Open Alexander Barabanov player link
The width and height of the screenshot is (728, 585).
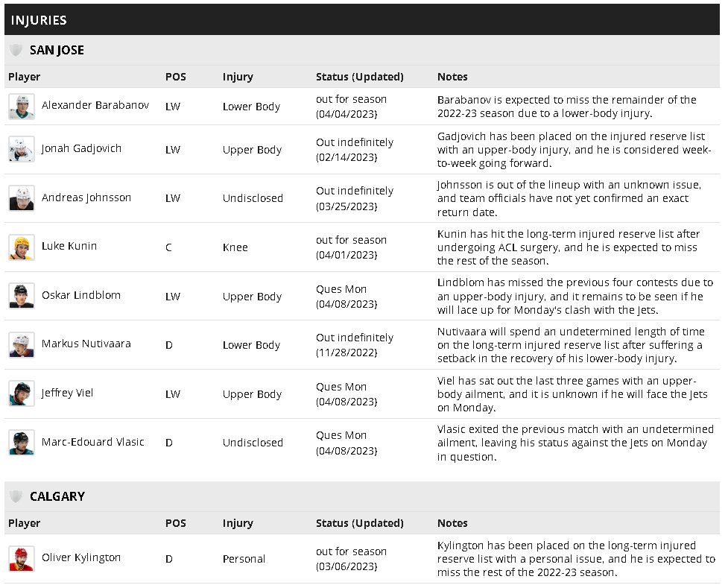pyautogui.click(x=95, y=105)
